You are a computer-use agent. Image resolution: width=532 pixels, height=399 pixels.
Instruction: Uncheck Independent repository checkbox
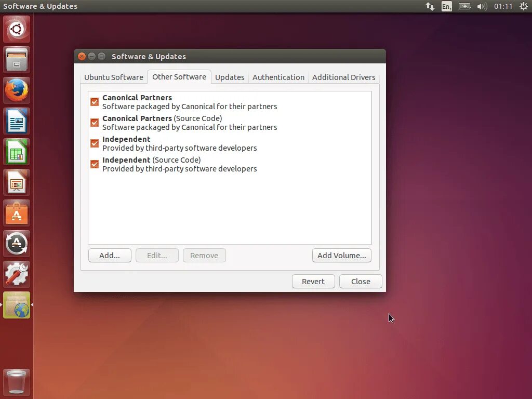point(95,143)
